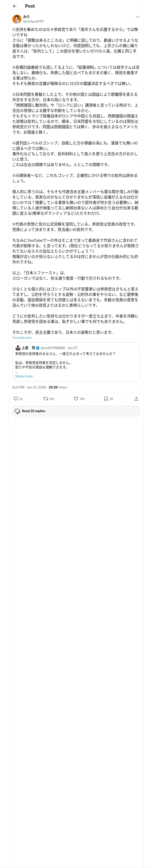
Task: Click the verified badge beside 上念 司
Action: click(38, 348)
